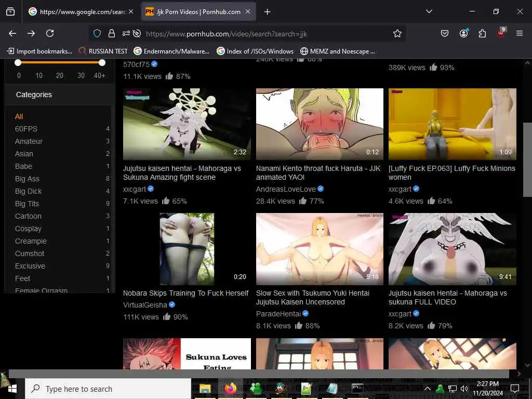The image size is (532, 399).
Task: Open the Import bookmarks item
Action: (x=39, y=51)
